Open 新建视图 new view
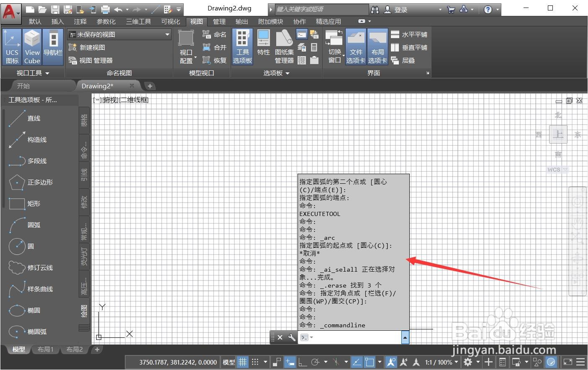 [x=87, y=47]
